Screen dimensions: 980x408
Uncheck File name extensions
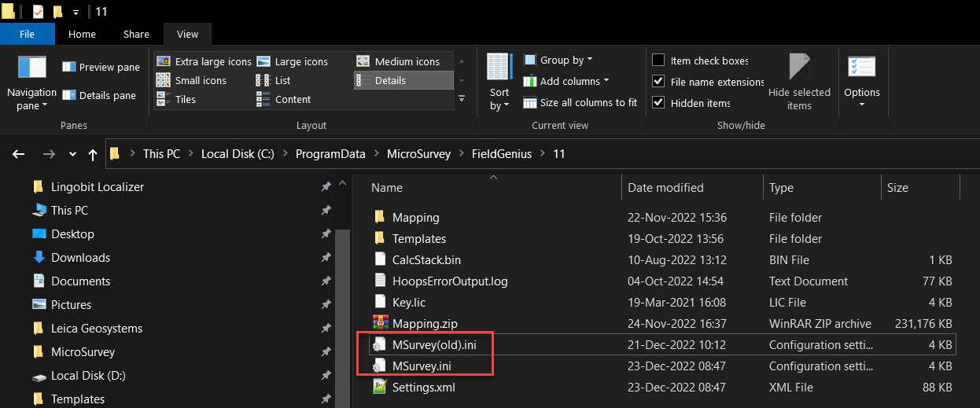(x=658, y=82)
